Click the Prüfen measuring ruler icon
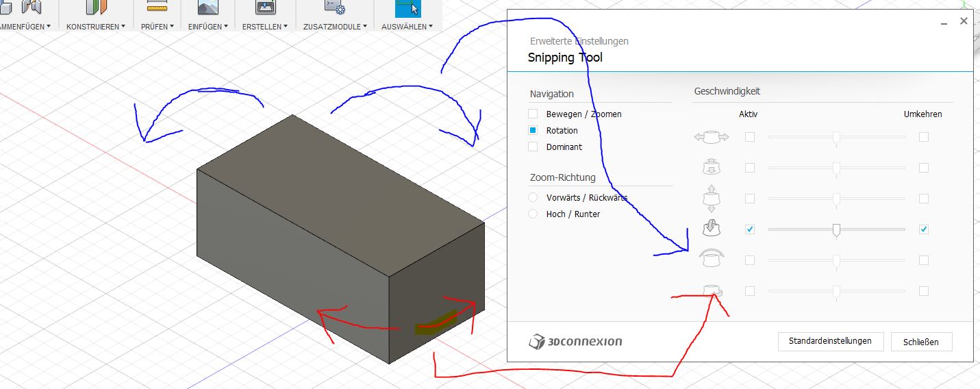This screenshot has height=389, width=980. 158,6
